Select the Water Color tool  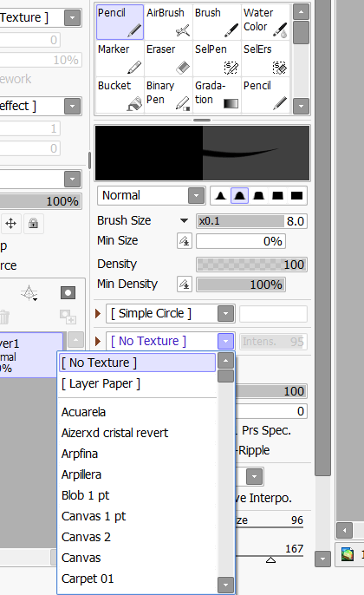(x=265, y=22)
